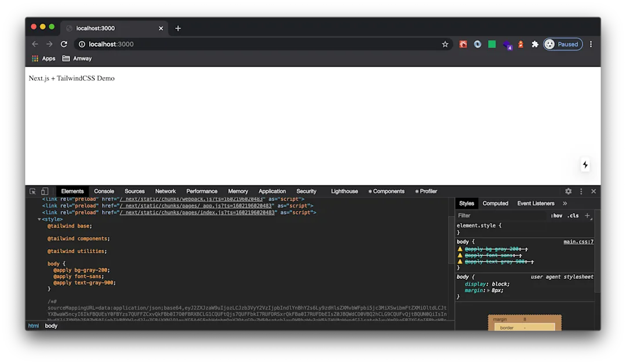Reload the localhost page
Image resolution: width=626 pixels, height=364 pixels.
(x=64, y=44)
